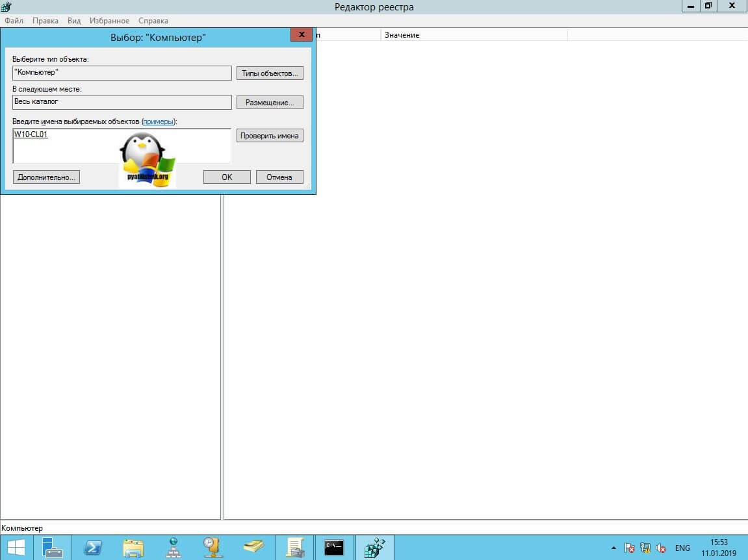Open the Справка menu
Viewport: 748px width, 560px height.
tap(153, 21)
